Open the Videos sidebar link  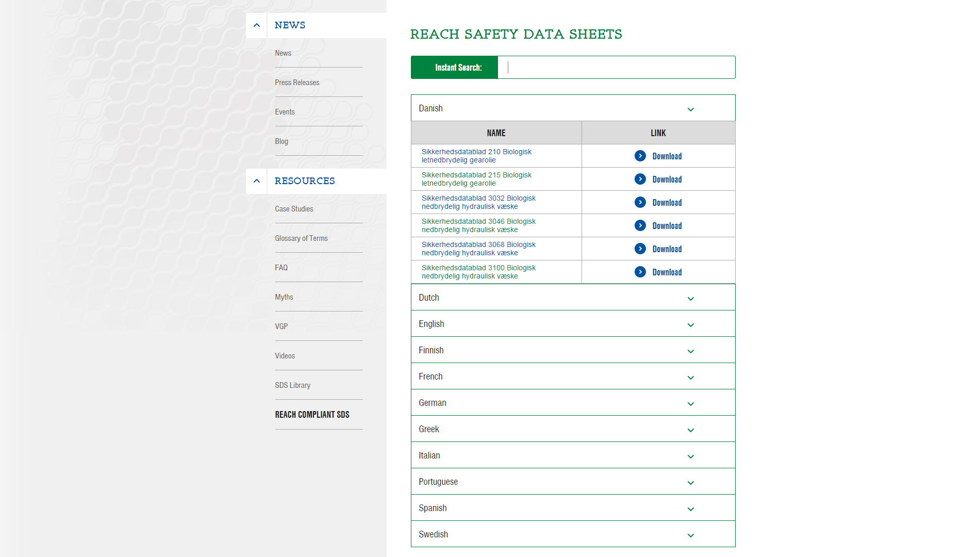pos(285,356)
